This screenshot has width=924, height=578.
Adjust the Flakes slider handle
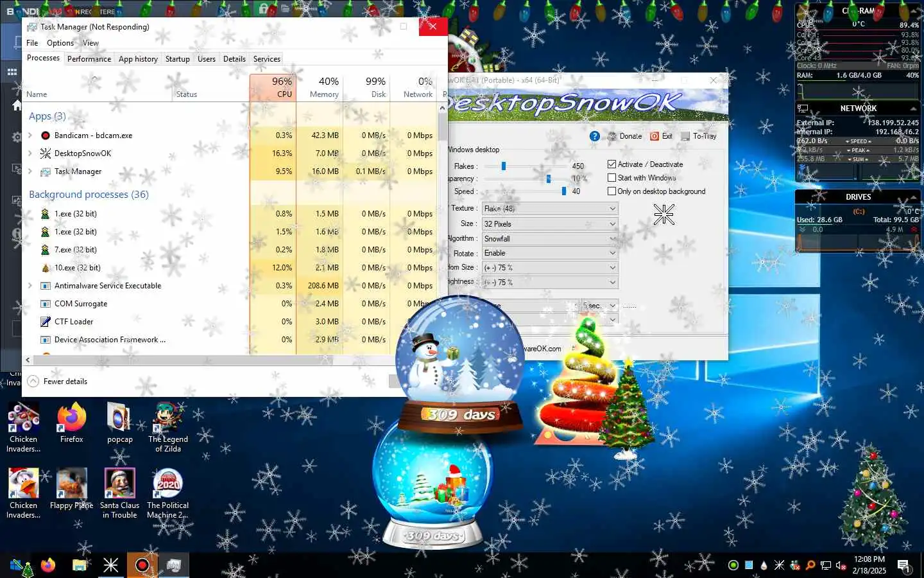(x=504, y=166)
